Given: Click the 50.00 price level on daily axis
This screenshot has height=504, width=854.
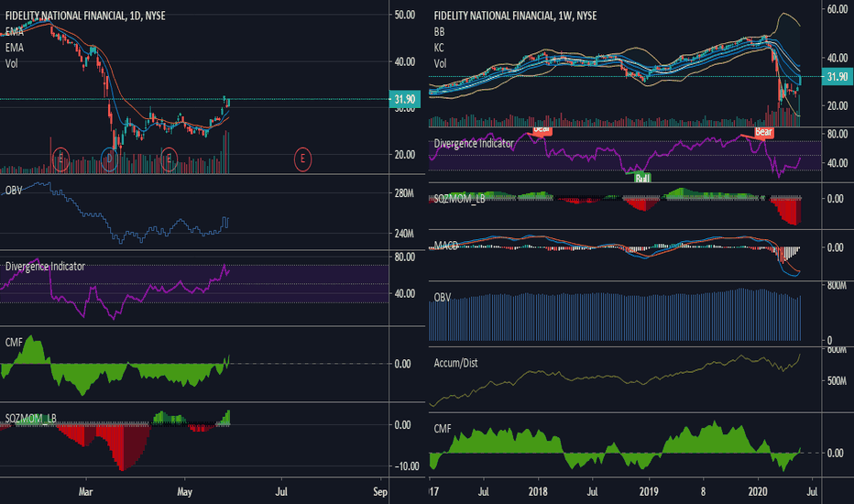Looking at the screenshot, I should point(405,15).
